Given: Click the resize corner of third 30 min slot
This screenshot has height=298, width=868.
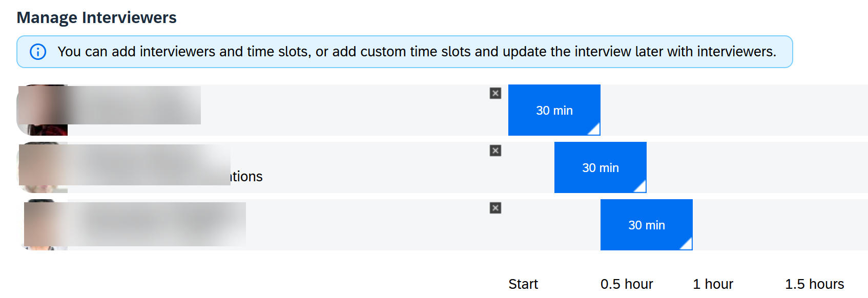Looking at the screenshot, I should click(687, 244).
